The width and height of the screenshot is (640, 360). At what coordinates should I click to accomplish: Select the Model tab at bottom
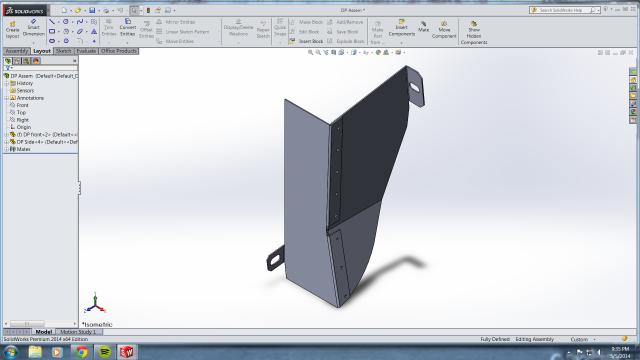[43, 332]
